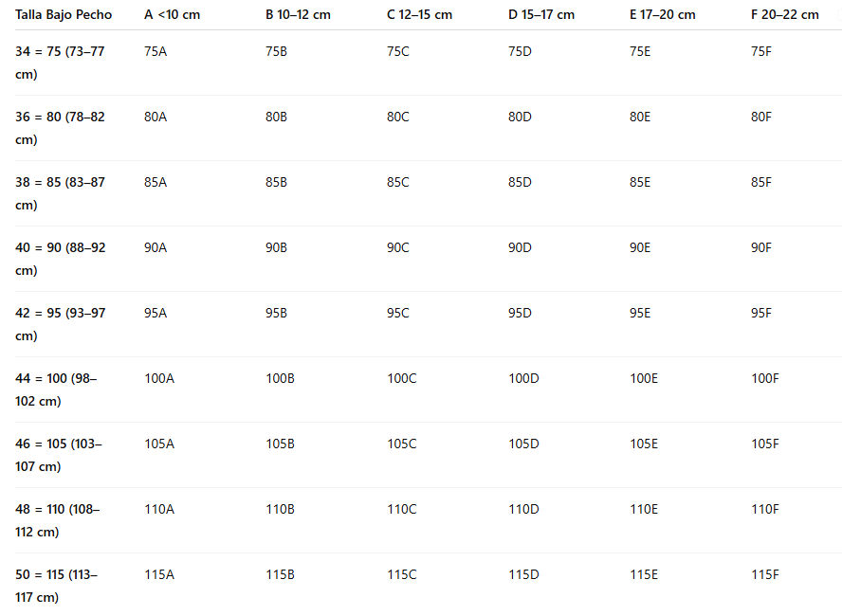Click the "50 = 115 (113–117 cm)" row label
The width and height of the screenshot is (842, 616).
[56, 586]
